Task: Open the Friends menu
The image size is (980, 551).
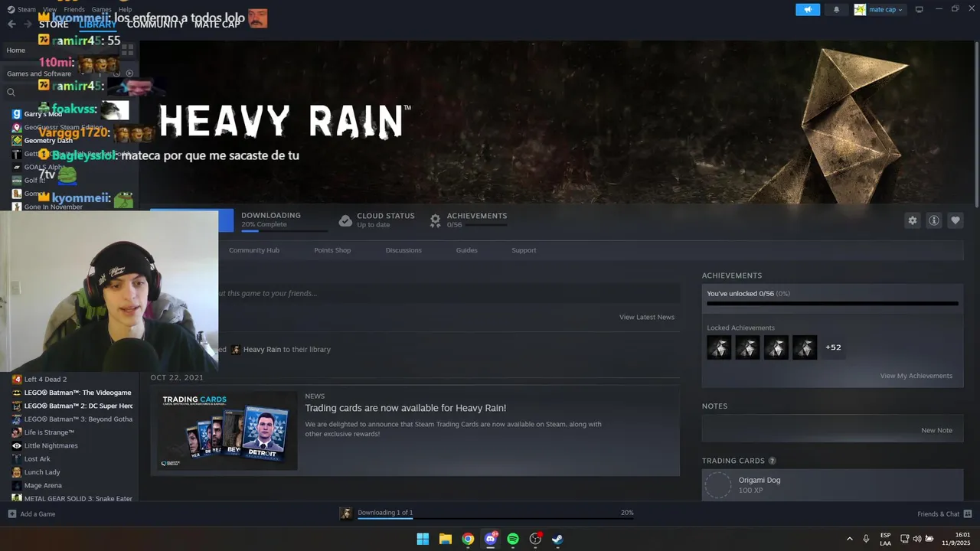Action: click(74, 9)
